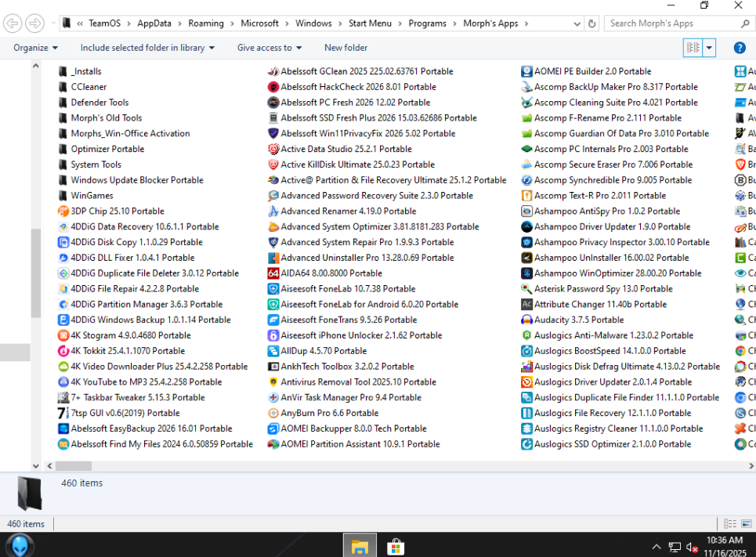Go to the Windows breadcrumb
Image resolution: width=756 pixels, height=557 pixels.
coord(313,24)
